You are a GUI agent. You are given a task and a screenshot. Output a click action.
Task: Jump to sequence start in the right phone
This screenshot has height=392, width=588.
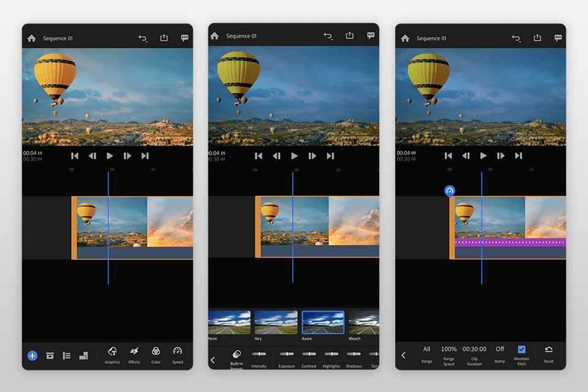click(x=448, y=156)
